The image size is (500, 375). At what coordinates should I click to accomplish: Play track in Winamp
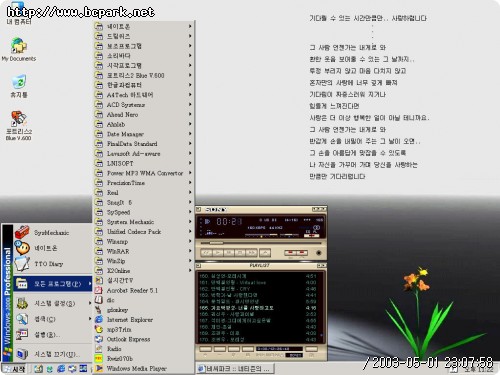pos(218,253)
